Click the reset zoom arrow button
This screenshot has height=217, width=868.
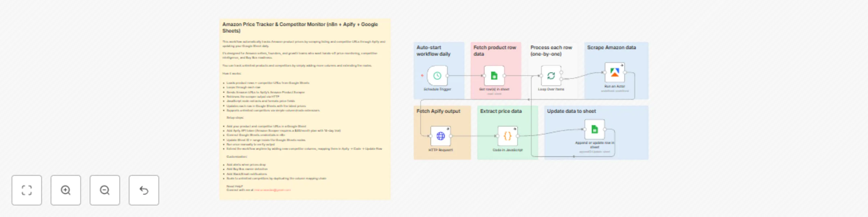pyautogui.click(x=144, y=190)
